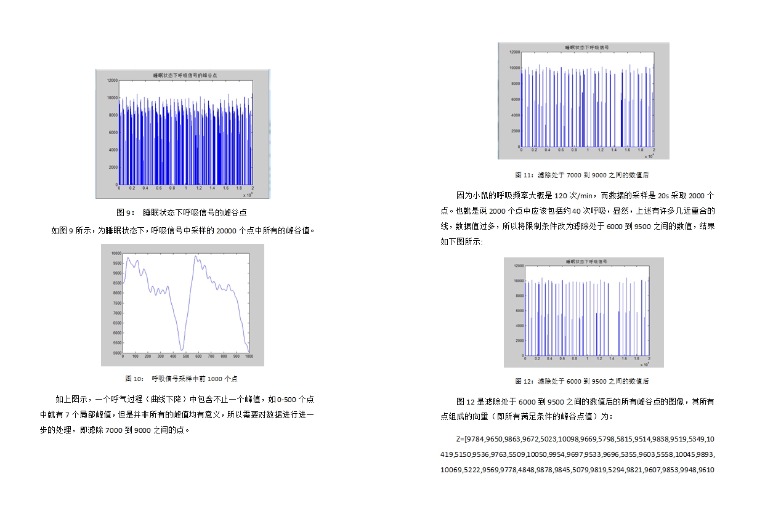Click the Z=[9784,9650 vector data text
The image size is (757, 532).
pyautogui.click(x=578, y=454)
